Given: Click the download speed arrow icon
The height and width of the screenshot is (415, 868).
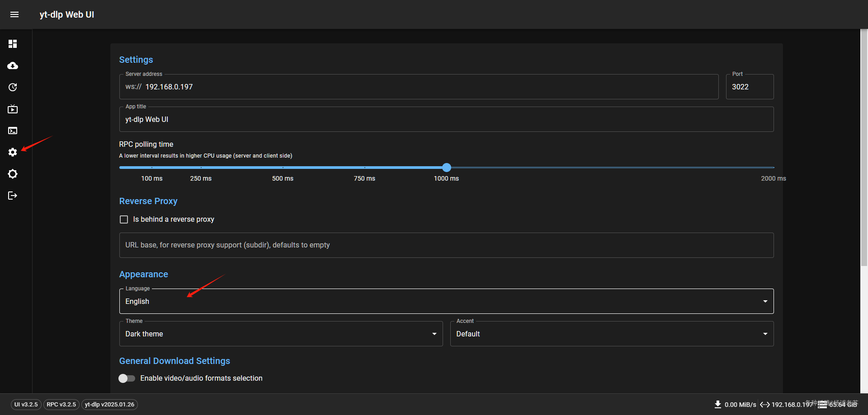Looking at the screenshot, I should coord(718,404).
